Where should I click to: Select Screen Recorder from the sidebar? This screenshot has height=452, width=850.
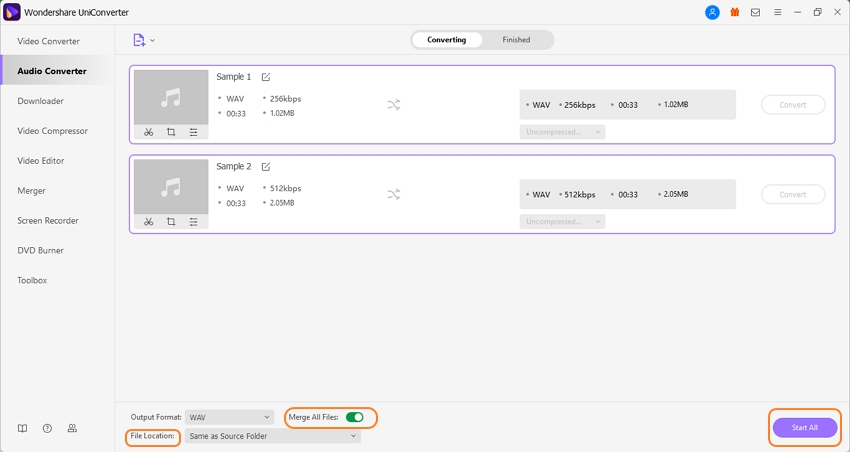click(47, 220)
